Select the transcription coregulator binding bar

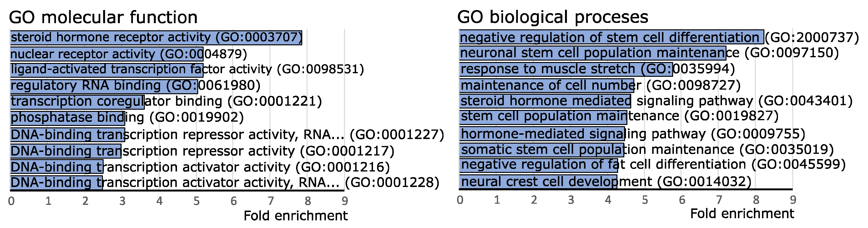tap(77, 102)
